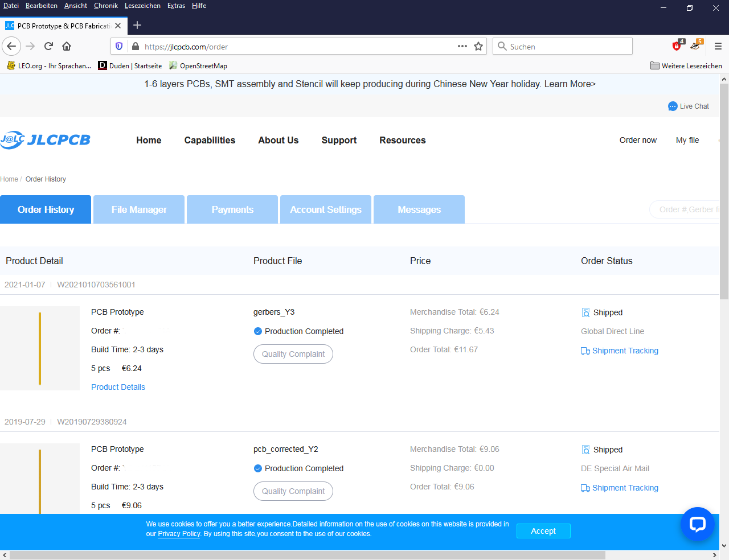Click the Suchen search field
This screenshot has width=729, height=560.
coord(563,47)
